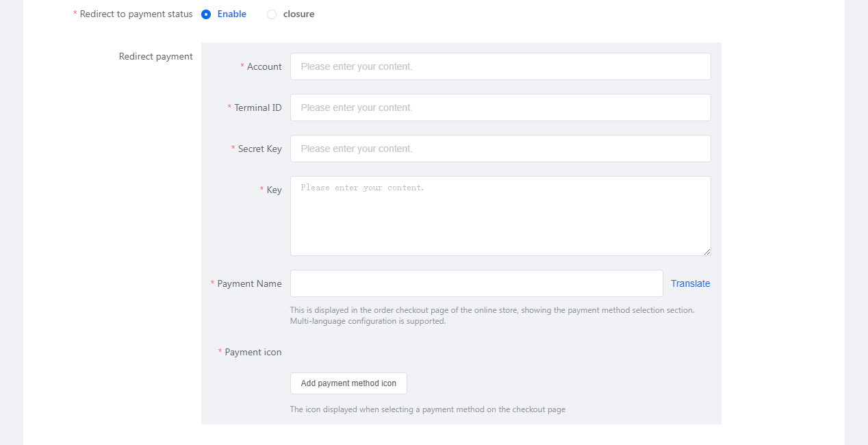Grab the Key textarea resize handle
This screenshot has height=445, width=868.
click(x=707, y=252)
